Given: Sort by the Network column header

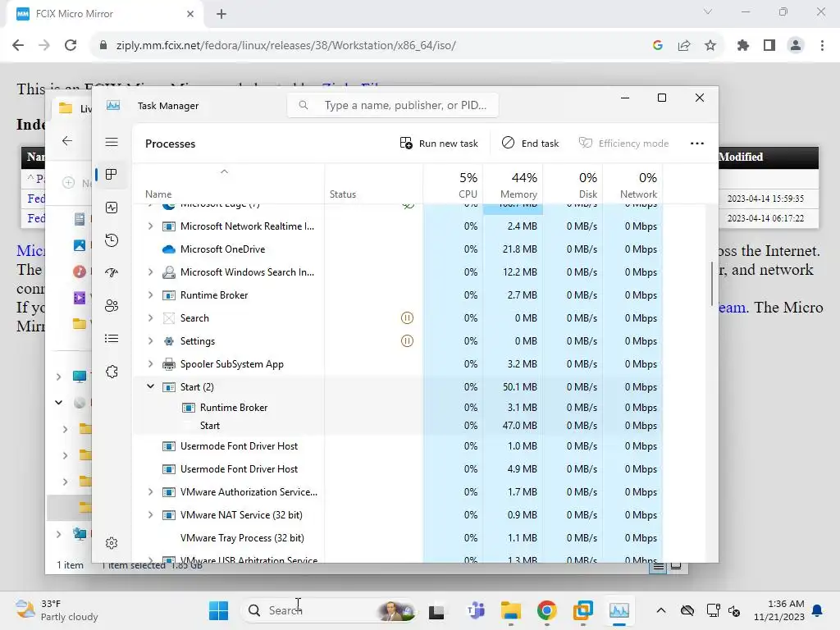Looking at the screenshot, I should pos(633,185).
